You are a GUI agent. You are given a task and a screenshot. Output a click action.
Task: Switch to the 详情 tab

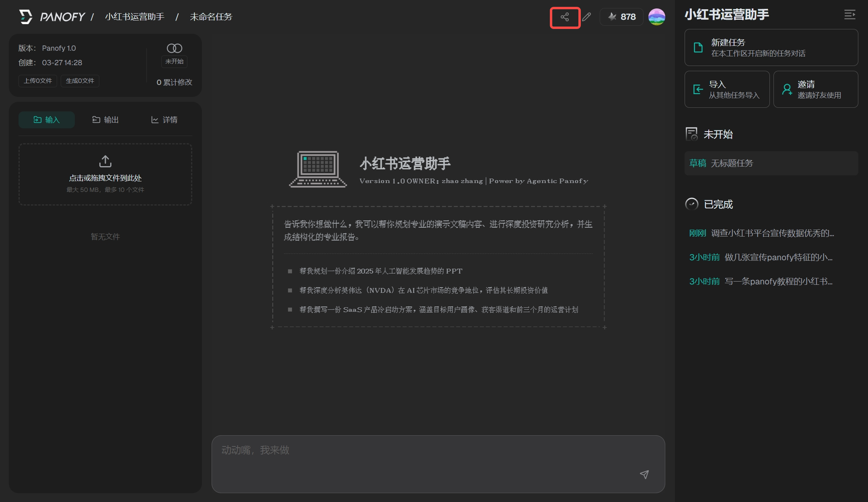tap(164, 120)
